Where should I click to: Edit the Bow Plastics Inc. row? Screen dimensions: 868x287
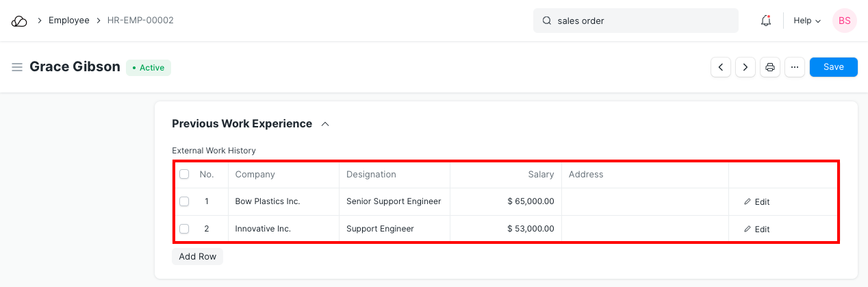[757, 202]
